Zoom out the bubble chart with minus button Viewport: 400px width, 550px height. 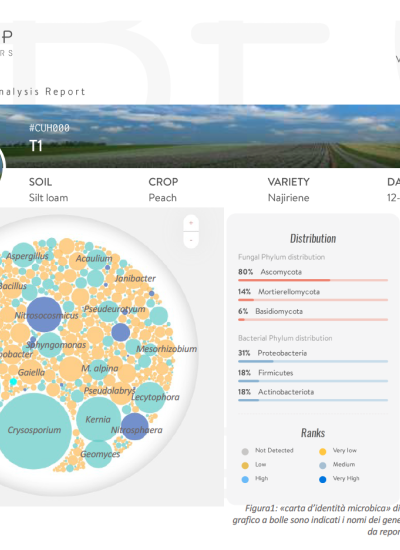coord(191,240)
